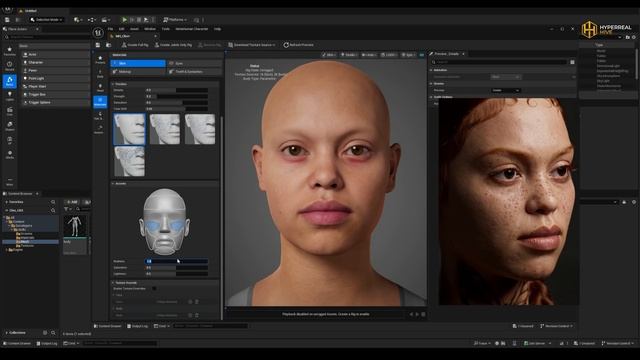Open Content Drawer in MetaHuman editor bar
The height and width of the screenshot is (360, 640).
pyautogui.click(x=108, y=326)
